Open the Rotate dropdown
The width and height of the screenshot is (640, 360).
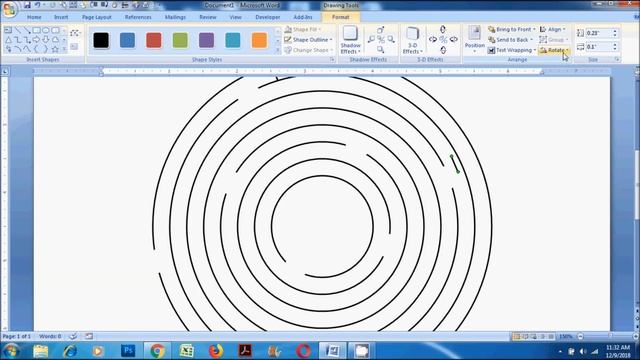pos(554,50)
